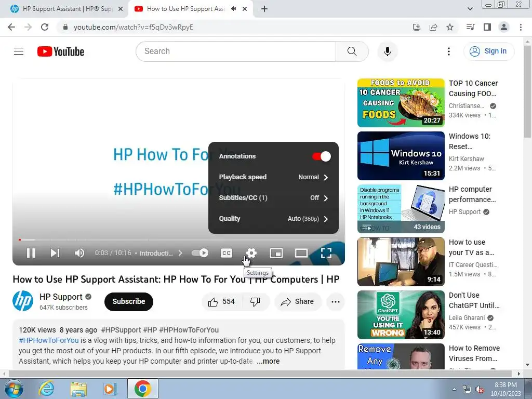Click the video progress bar
This screenshot has height=399, width=532.
(x=179, y=240)
